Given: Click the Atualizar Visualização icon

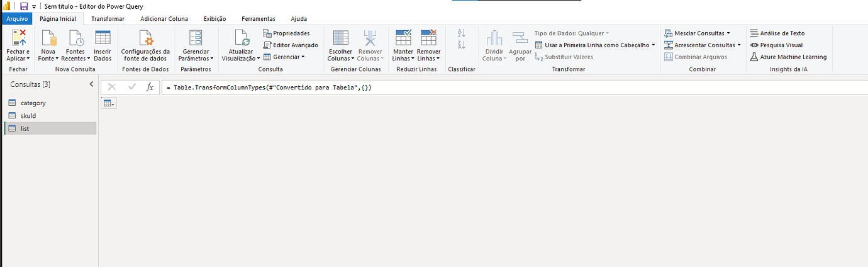Looking at the screenshot, I should click(242, 38).
